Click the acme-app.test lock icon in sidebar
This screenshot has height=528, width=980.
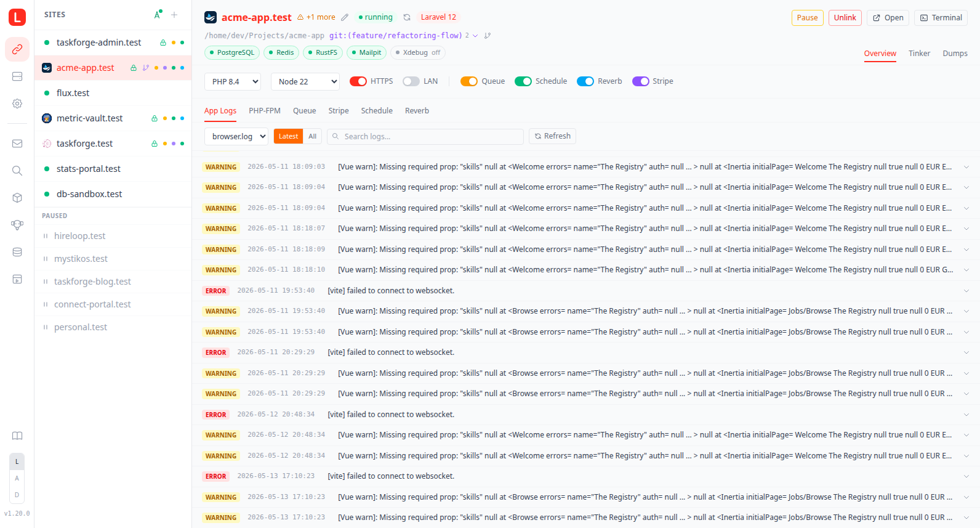134,68
